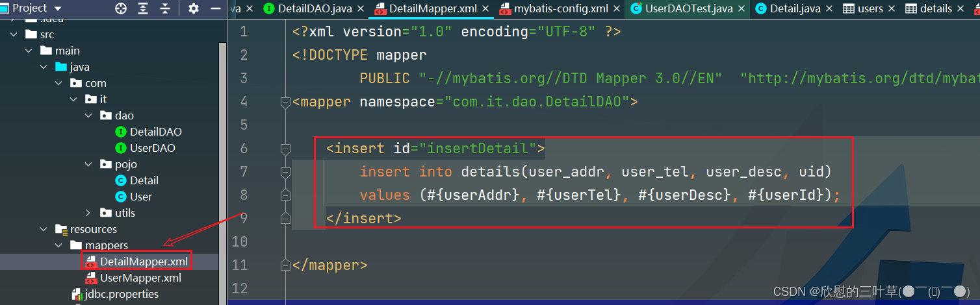Screen dimensions: 980x305
Task: Select the resources folder
Action: (x=94, y=229)
